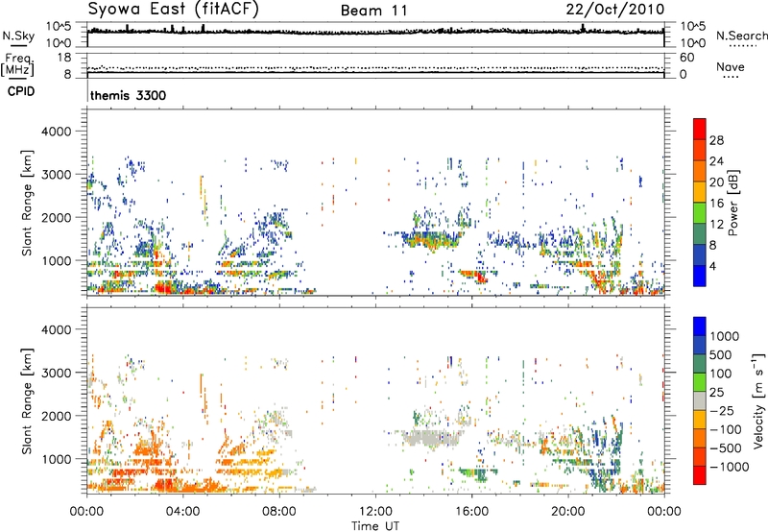The height and width of the screenshot is (532, 768).
Task: Click the 'N.Search' legend label
Action: [x=741, y=36]
